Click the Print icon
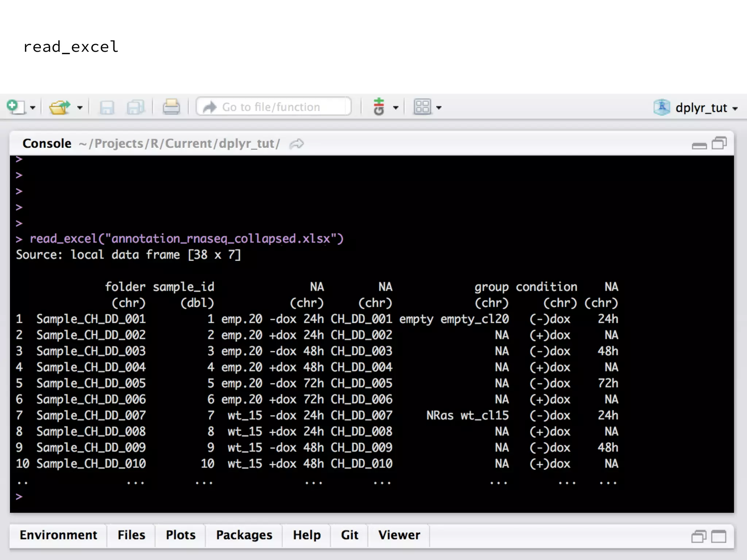This screenshot has width=747, height=560. tap(171, 107)
